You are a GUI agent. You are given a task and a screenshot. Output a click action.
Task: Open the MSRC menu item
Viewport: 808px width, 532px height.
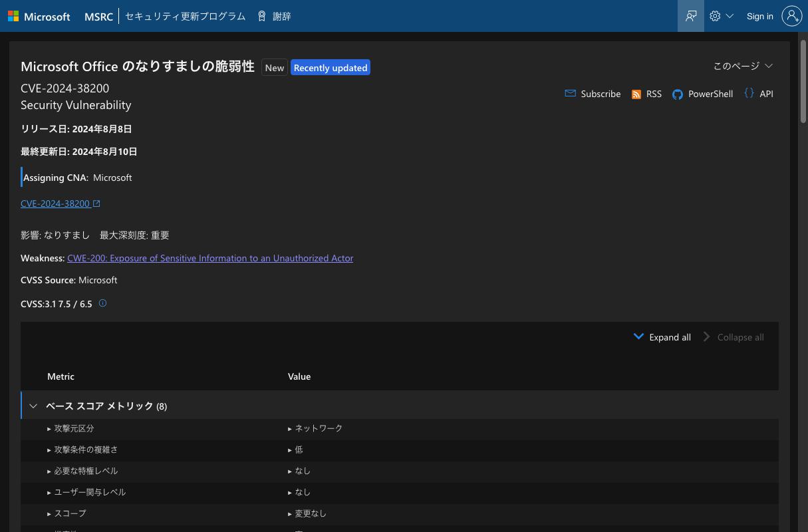[x=98, y=16]
